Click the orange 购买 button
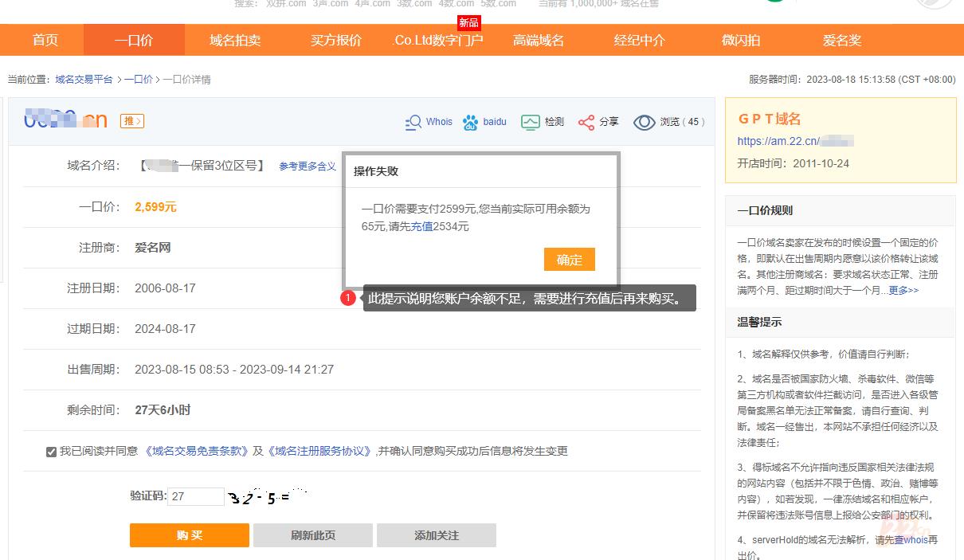This screenshot has height=560, width=964. [190, 535]
